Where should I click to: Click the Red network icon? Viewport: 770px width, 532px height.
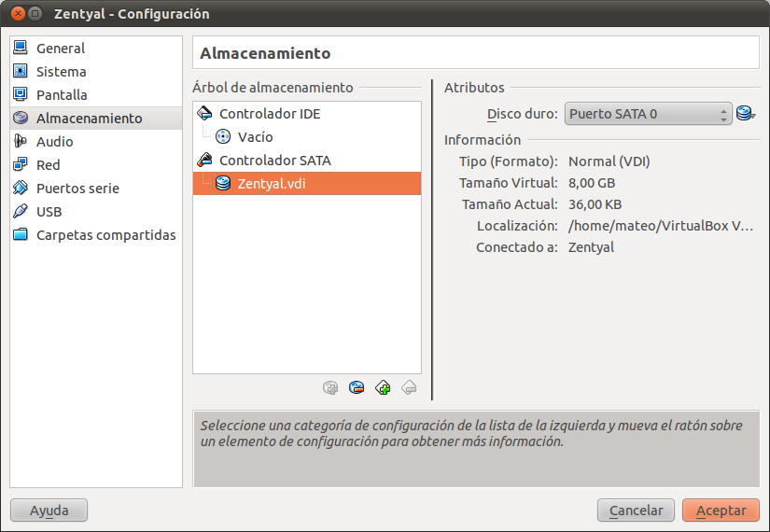[21, 164]
